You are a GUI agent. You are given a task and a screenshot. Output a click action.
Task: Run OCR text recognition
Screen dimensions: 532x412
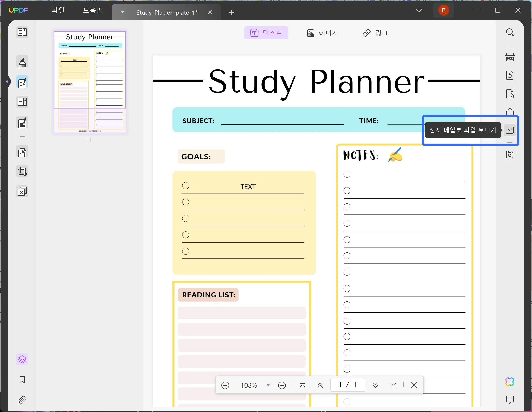[x=510, y=57]
